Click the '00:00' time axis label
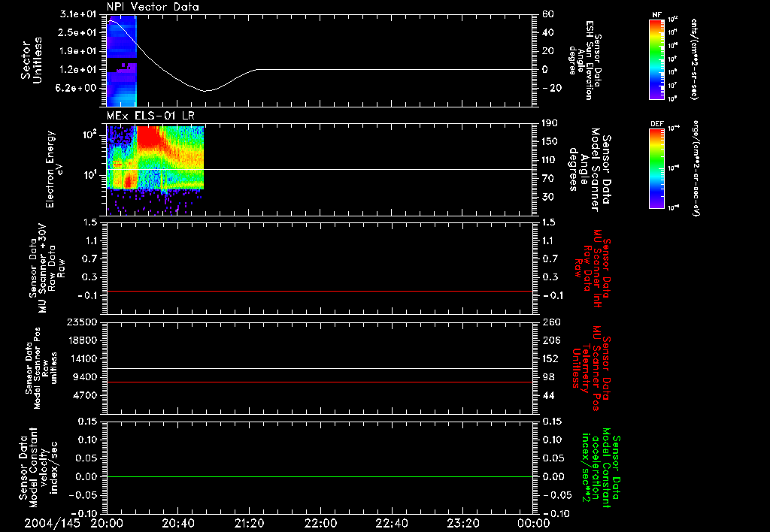770x532 pixels. 534,523
